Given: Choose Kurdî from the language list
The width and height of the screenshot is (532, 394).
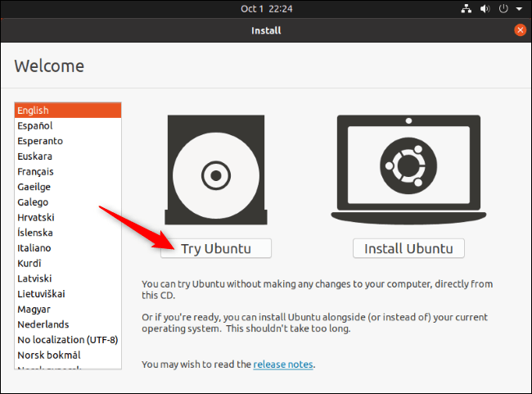Looking at the screenshot, I should pyautogui.click(x=68, y=263).
